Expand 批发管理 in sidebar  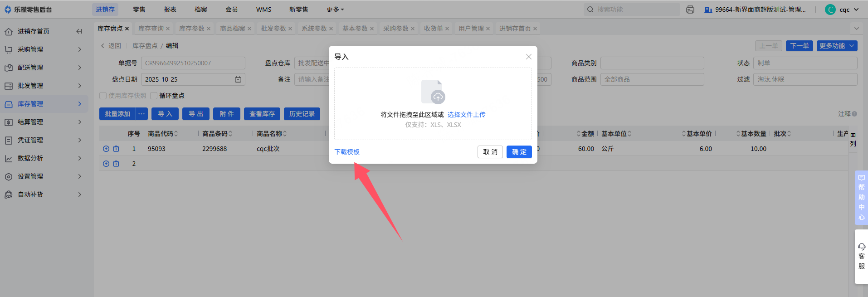click(x=80, y=86)
